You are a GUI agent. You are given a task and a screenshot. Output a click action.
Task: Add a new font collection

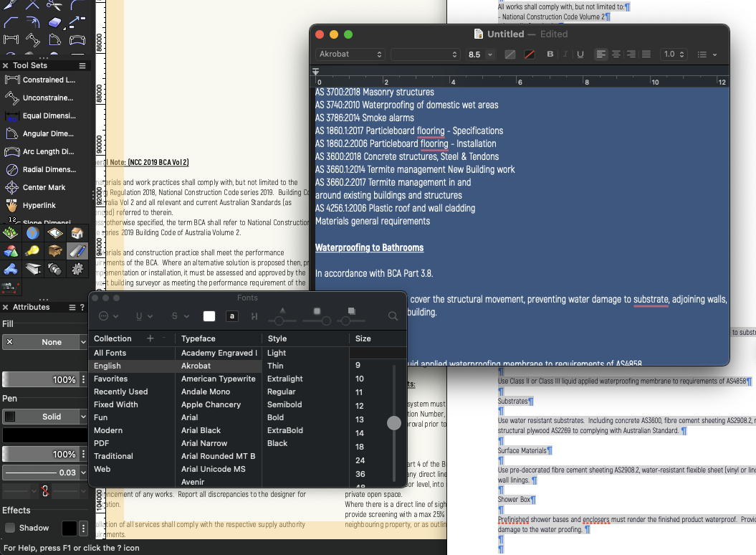pyautogui.click(x=150, y=338)
